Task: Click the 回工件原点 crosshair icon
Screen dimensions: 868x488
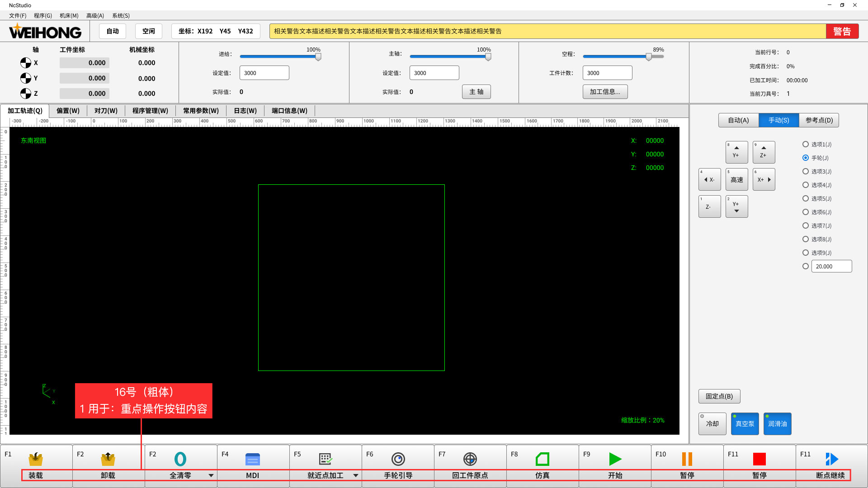Action: pos(470,459)
